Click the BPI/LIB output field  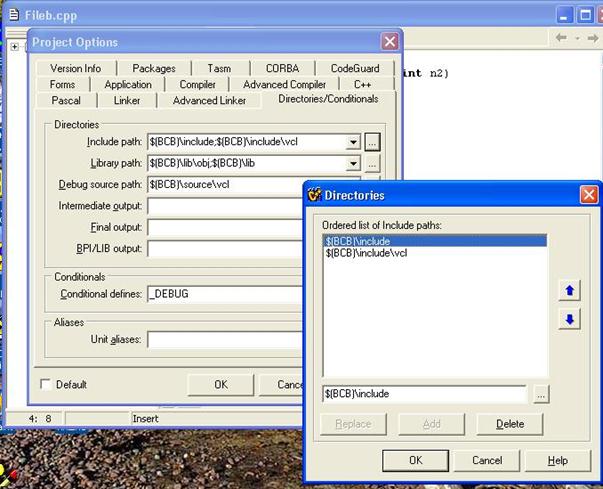click(x=225, y=249)
